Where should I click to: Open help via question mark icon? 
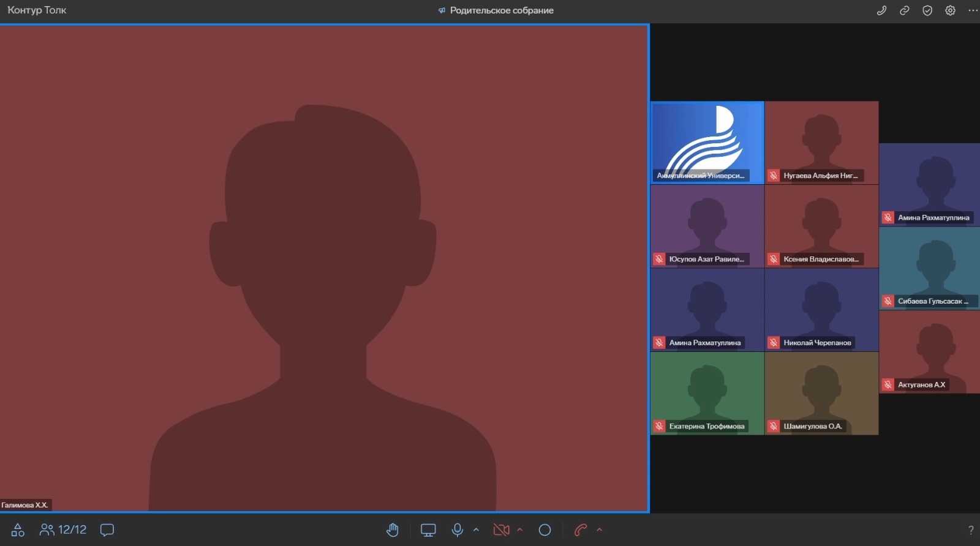(x=970, y=530)
